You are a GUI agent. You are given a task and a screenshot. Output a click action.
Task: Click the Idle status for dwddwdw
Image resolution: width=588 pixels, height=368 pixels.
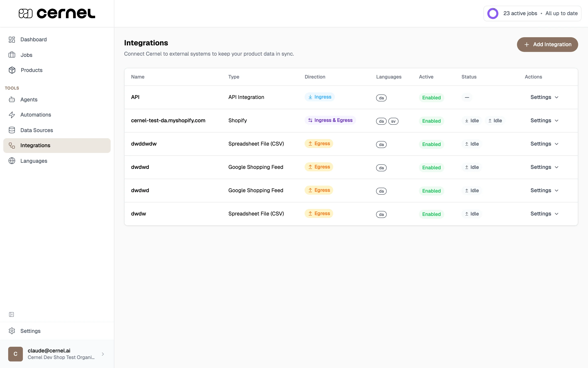(x=472, y=144)
